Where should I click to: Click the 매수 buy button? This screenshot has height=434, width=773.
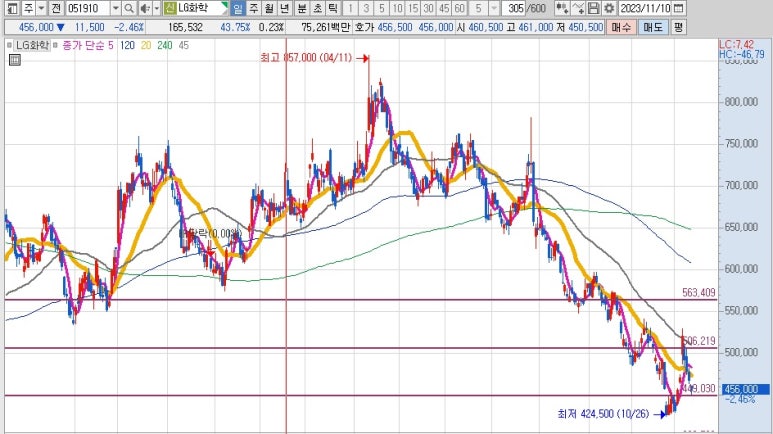[x=621, y=27]
